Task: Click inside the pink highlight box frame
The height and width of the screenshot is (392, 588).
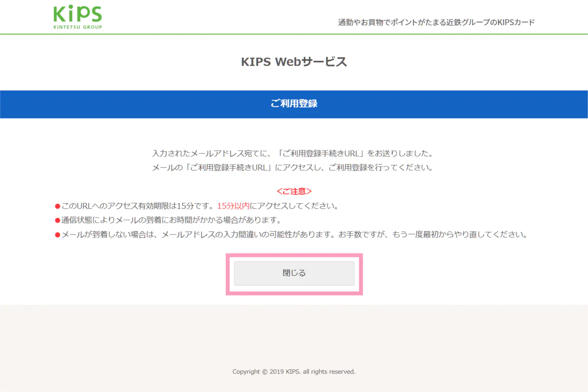Action: pos(294,273)
